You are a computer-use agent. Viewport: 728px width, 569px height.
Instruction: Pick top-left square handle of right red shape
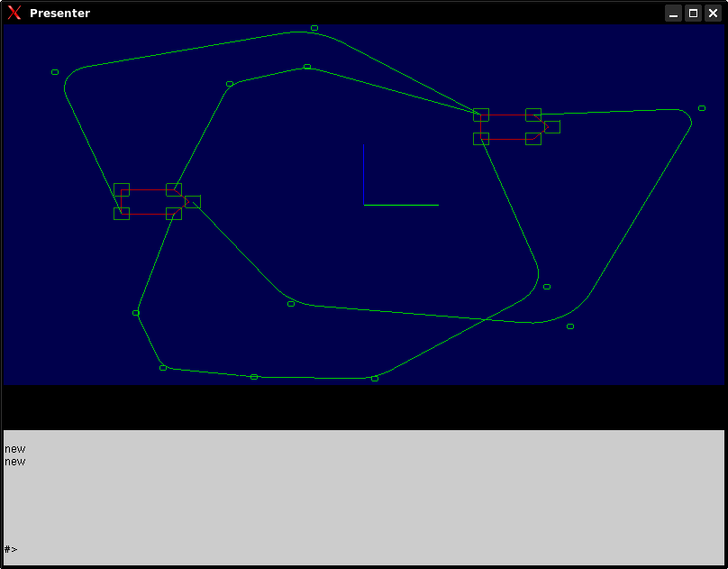tap(481, 115)
